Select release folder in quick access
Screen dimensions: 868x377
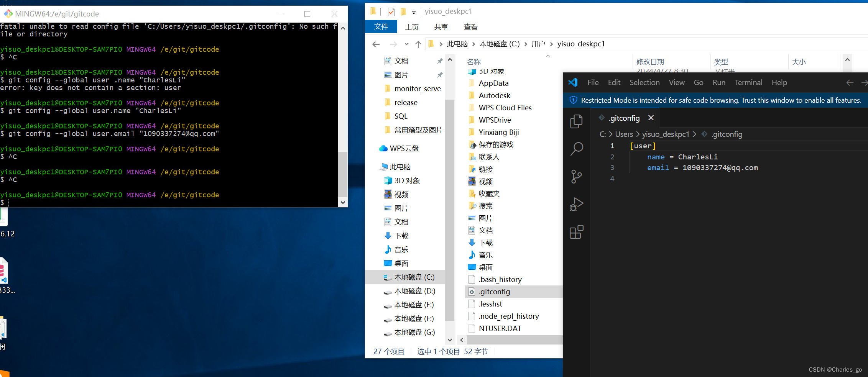(406, 102)
